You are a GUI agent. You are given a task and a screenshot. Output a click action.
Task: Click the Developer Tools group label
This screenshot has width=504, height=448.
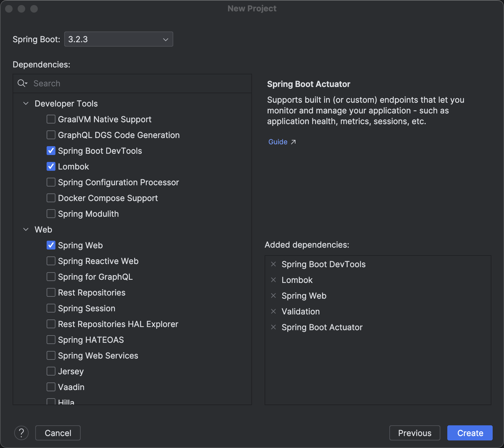tap(66, 104)
